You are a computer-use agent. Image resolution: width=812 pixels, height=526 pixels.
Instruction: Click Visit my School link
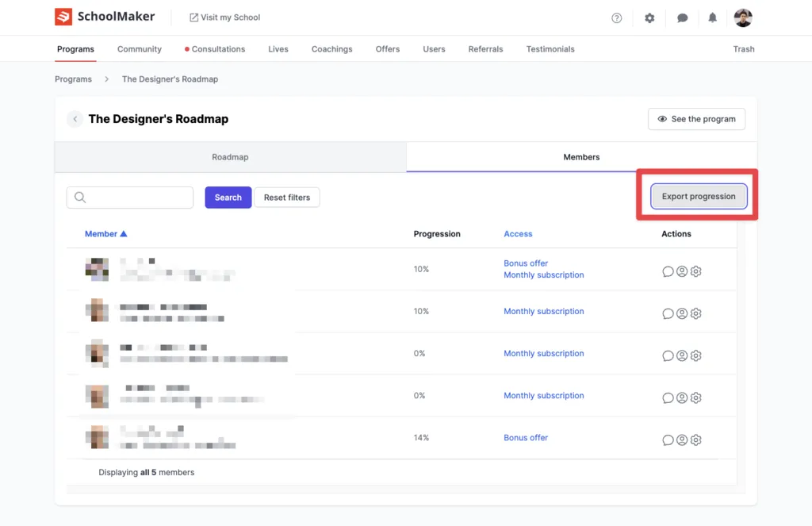[224, 17]
